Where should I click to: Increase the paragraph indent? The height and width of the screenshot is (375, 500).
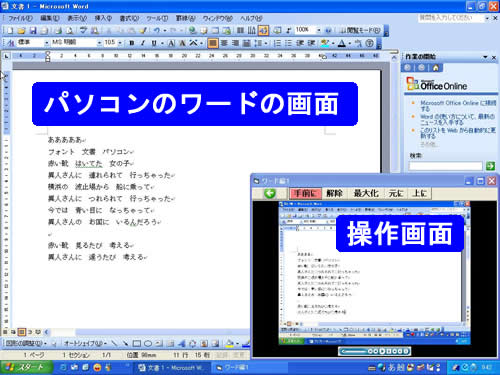pyautogui.click(x=311, y=43)
